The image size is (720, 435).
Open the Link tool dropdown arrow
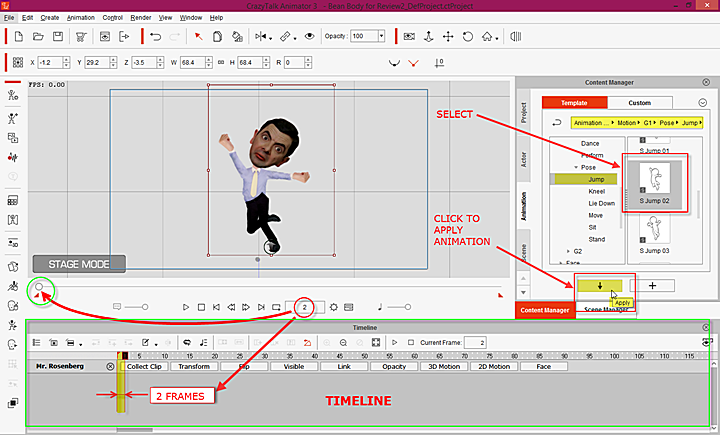coord(295,39)
